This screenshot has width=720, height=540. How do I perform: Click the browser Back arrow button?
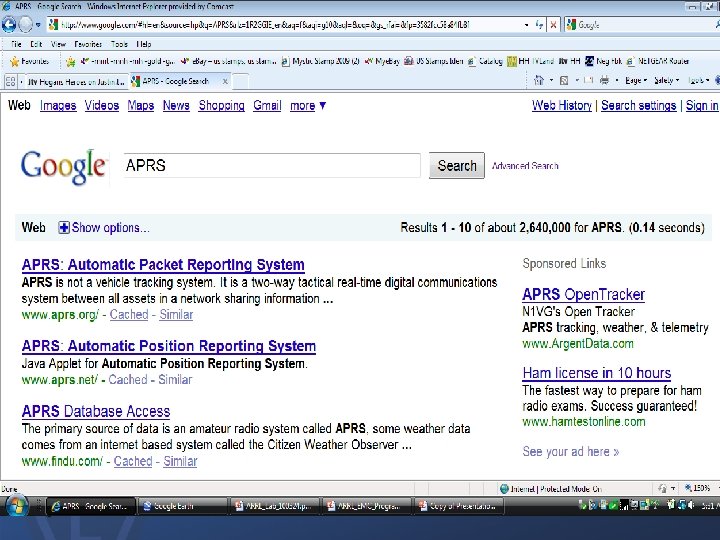tap(9, 24)
